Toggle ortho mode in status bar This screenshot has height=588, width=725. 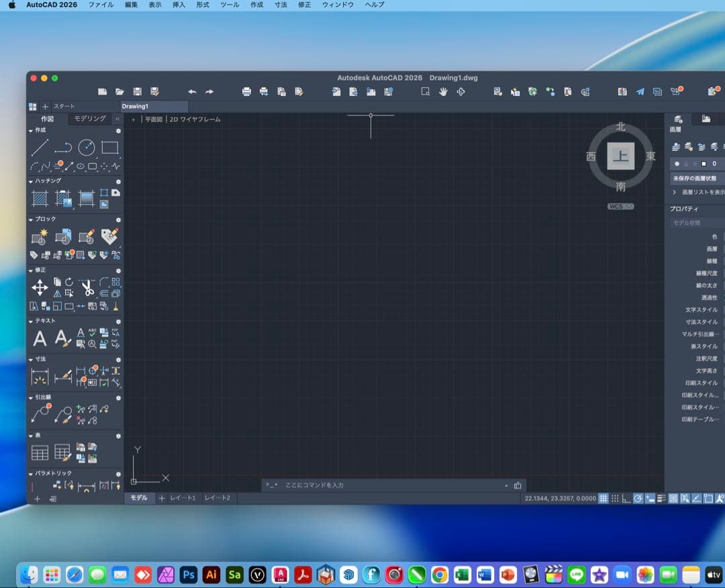(x=626, y=499)
